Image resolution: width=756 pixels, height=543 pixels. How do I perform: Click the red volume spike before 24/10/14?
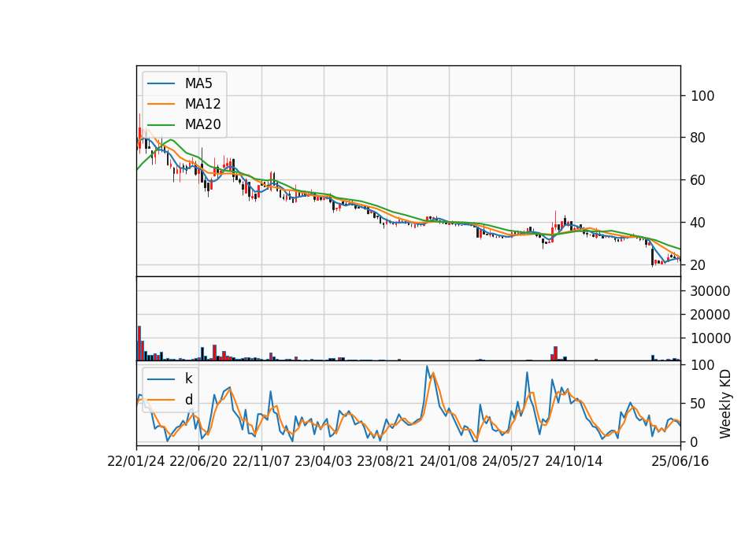[555, 353]
